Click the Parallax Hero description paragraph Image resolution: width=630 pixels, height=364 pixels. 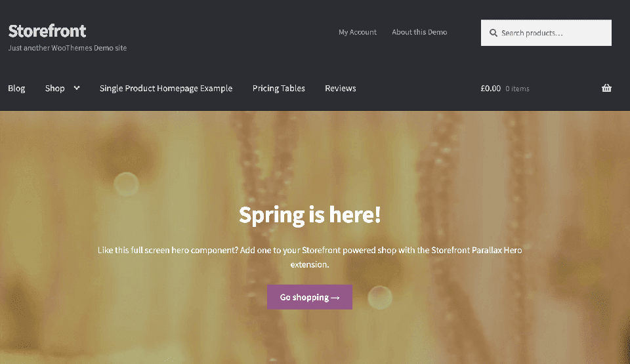(309, 257)
